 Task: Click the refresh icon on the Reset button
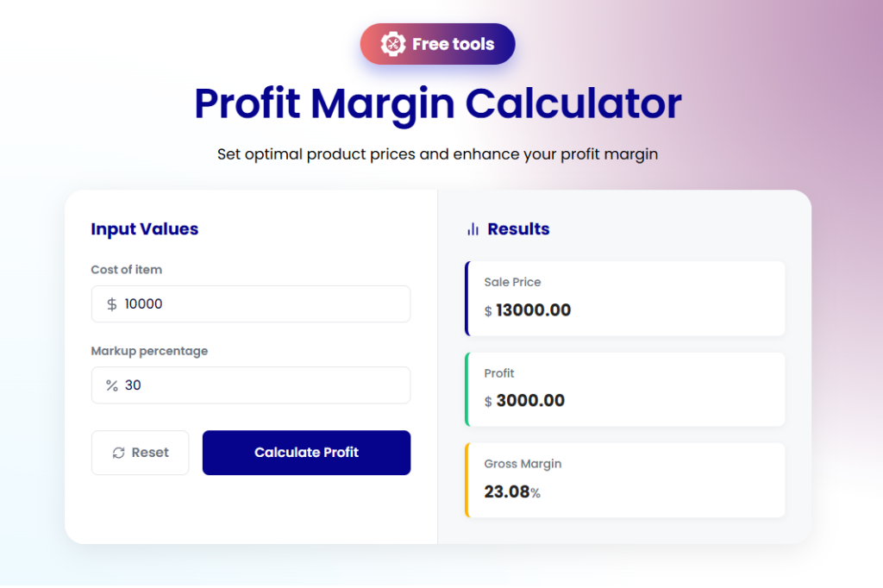[x=120, y=452]
